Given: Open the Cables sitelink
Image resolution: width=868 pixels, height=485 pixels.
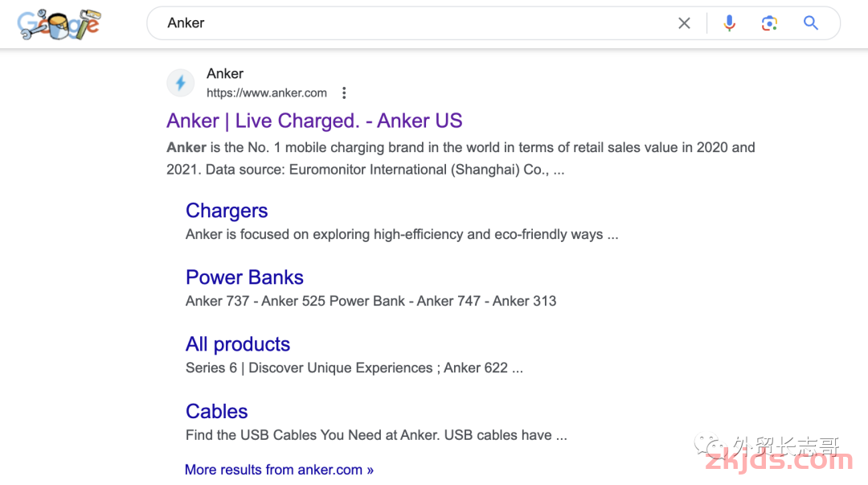Looking at the screenshot, I should pyautogui.click(x=216, y=411).
